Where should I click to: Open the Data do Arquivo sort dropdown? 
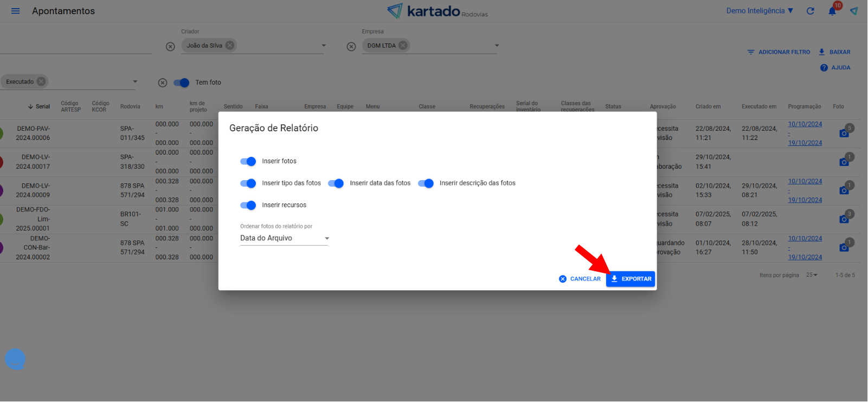point(284,238)
